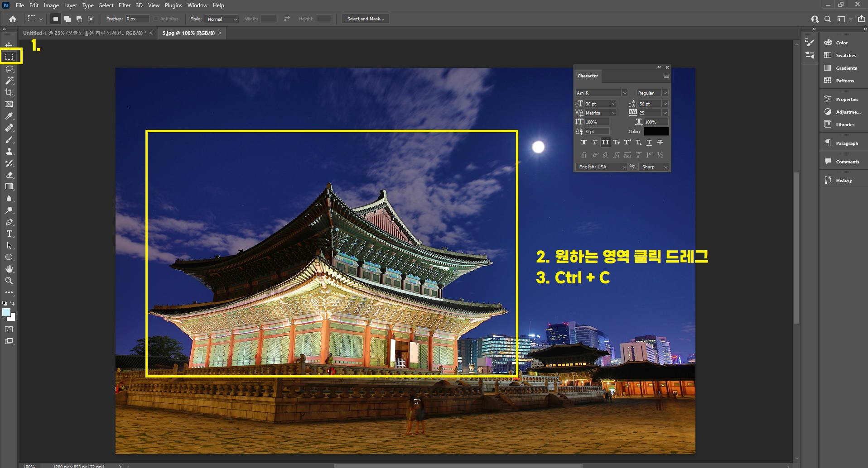The width and height of the screenshot is (868, 468).
Task: Switch to the 5.jpg document tab
Action: (188, 33)
